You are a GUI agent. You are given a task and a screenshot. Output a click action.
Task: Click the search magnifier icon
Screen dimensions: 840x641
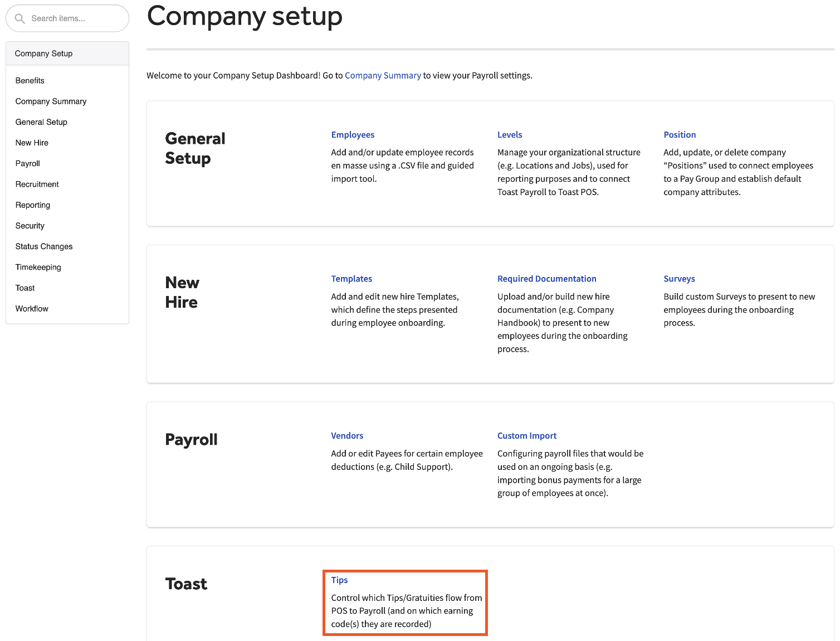click(19, 18)
